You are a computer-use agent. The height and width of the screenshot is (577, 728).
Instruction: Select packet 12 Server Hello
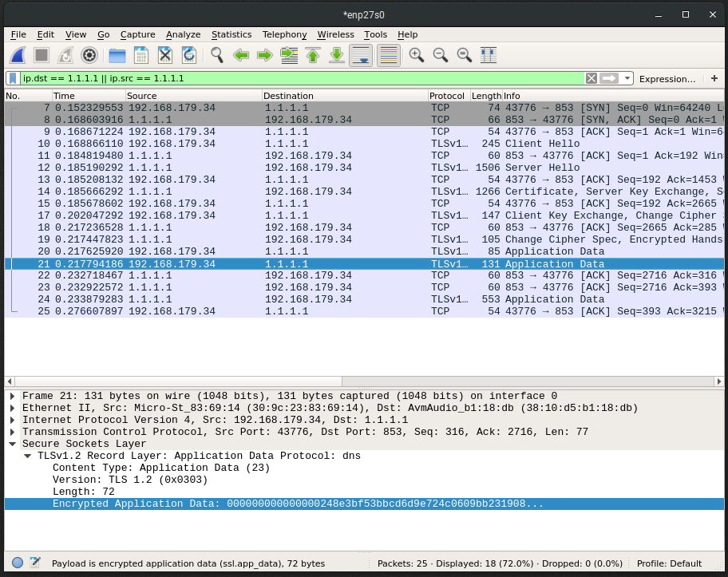tap(364, 168)
